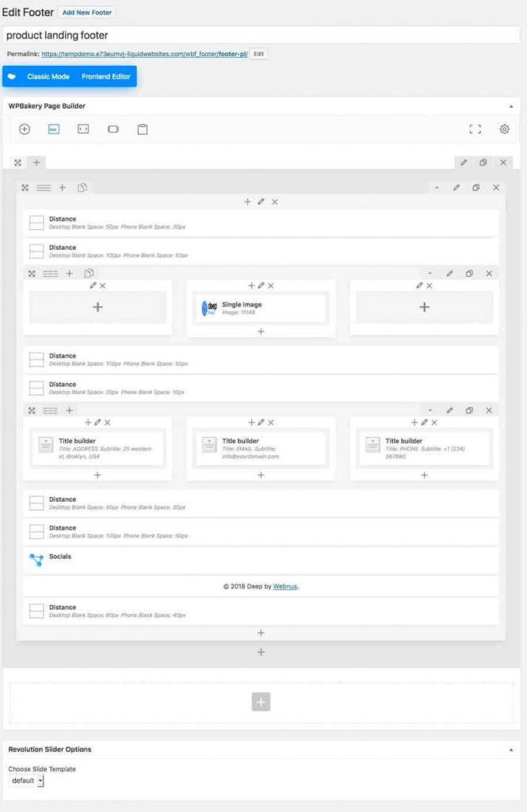Click the Add Text Block toolbar icon
The image size is (527, 812).
click(x=54, y=129)
